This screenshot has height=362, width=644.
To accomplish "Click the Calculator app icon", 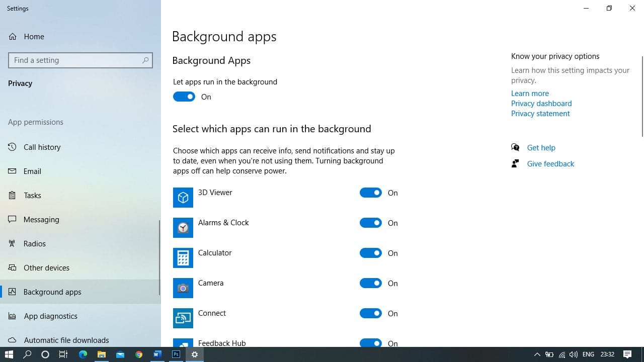I will 183,258.
